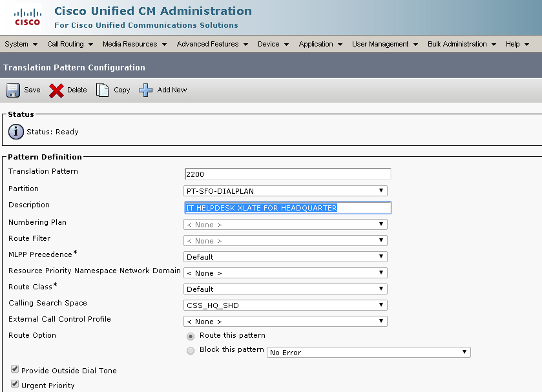The image size is (542, 392).
Task: Click the Calling Search Space label
Action: [48, 303]
